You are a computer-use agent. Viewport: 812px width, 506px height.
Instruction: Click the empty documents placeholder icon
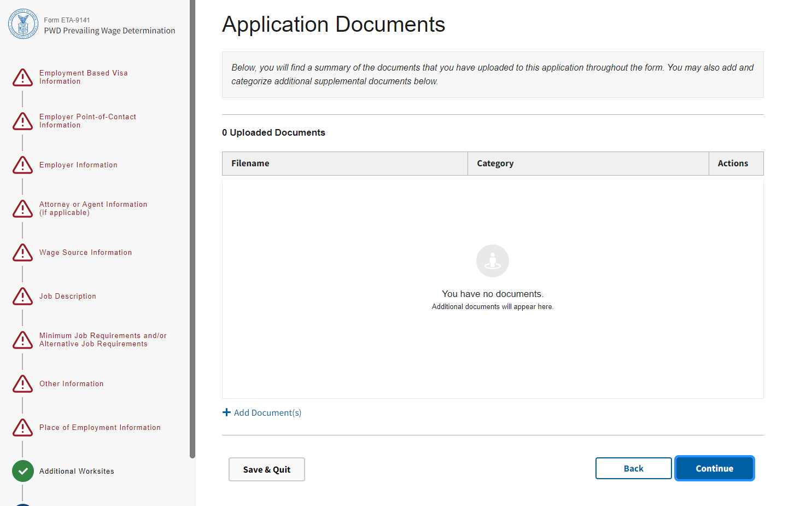492,261
